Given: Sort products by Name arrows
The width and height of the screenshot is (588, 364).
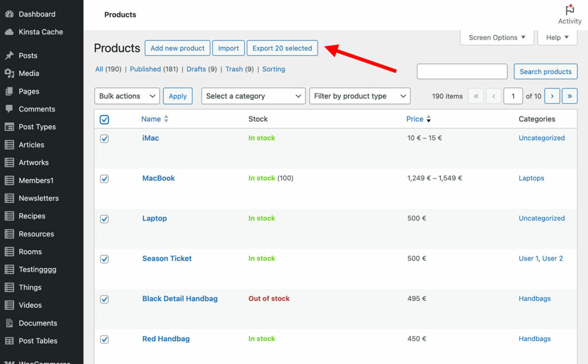Looking at the screenshot, I should tap(166, 119).
